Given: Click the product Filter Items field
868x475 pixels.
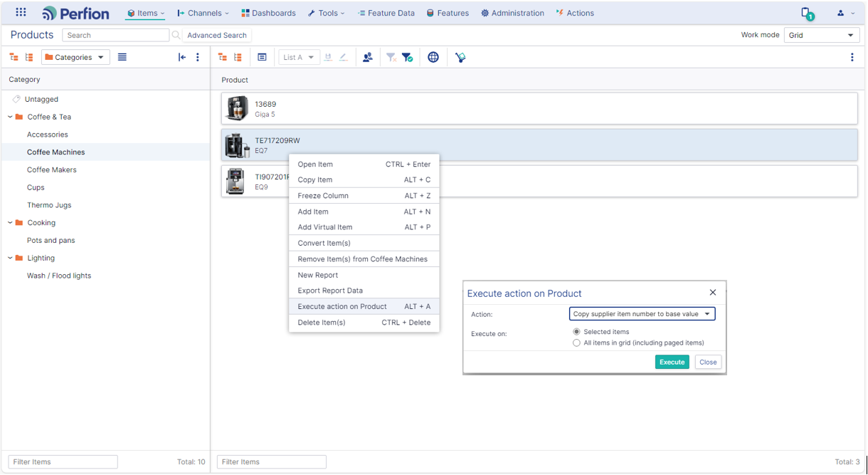Looking at the screenshot, I should tap(271, 462).
